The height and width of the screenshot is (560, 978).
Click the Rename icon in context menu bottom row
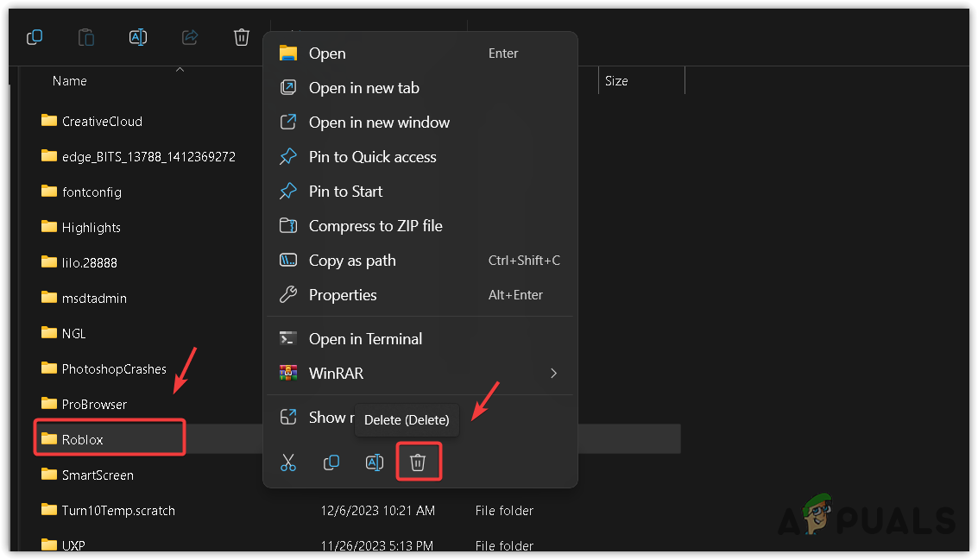point(375,462)
